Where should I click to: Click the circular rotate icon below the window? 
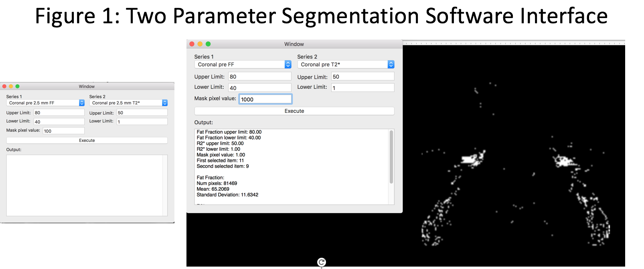(321, 262)
